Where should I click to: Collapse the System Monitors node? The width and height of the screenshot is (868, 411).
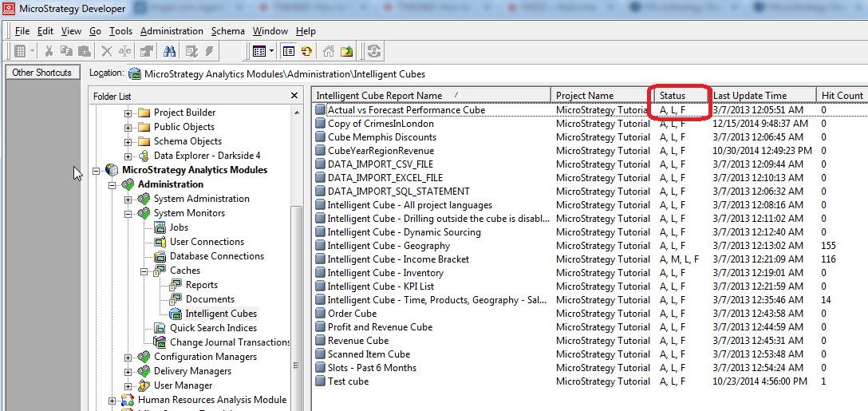point(128,213)
